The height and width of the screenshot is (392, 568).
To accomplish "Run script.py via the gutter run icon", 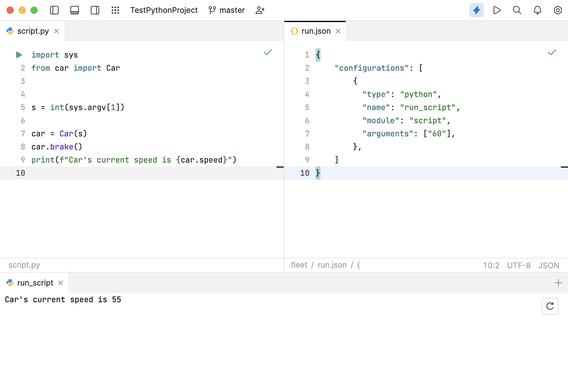I will tap(19, 55).
